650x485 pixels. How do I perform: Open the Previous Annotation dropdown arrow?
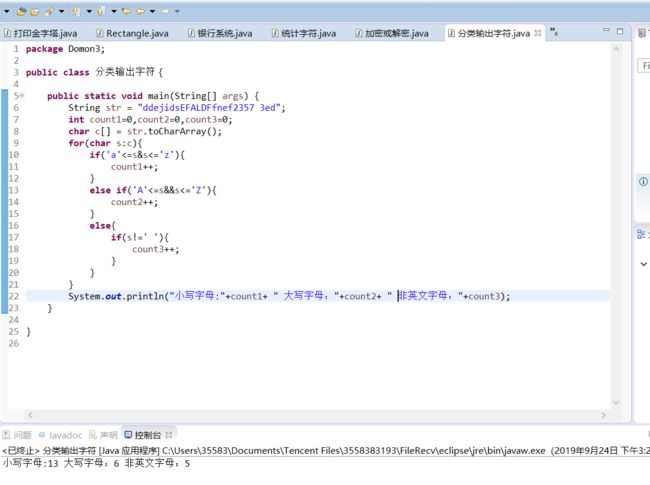point(114,12)
